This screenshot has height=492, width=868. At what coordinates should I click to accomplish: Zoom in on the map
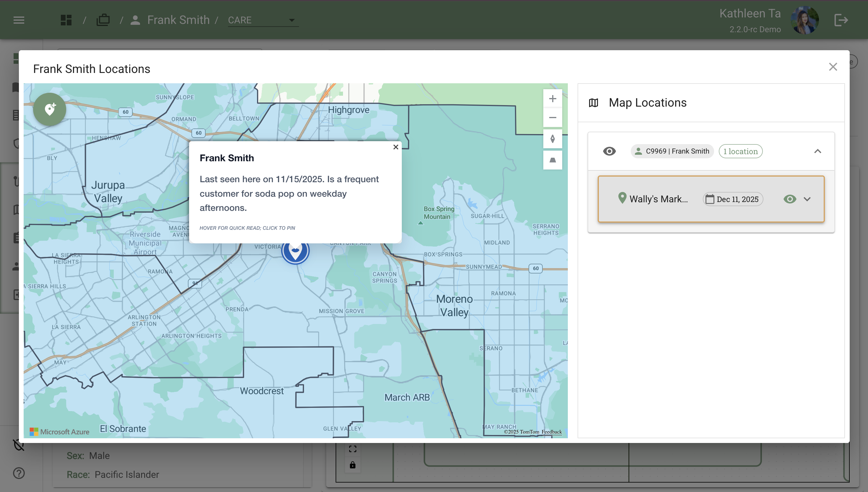(x=552, y=99)
